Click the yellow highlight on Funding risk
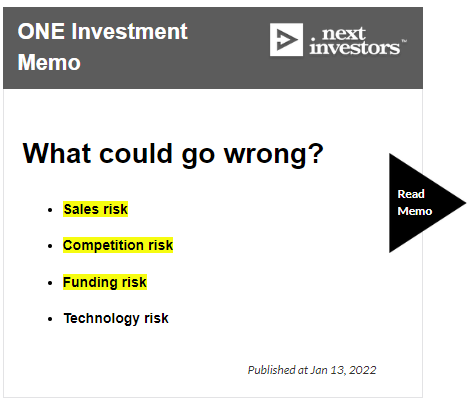This screenshot has height=401, width=470. [105, 282]
